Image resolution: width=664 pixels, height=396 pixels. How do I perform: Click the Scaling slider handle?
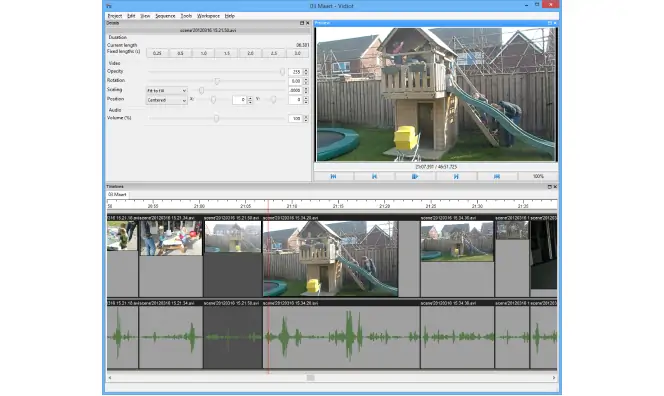[x=202, y=90]
